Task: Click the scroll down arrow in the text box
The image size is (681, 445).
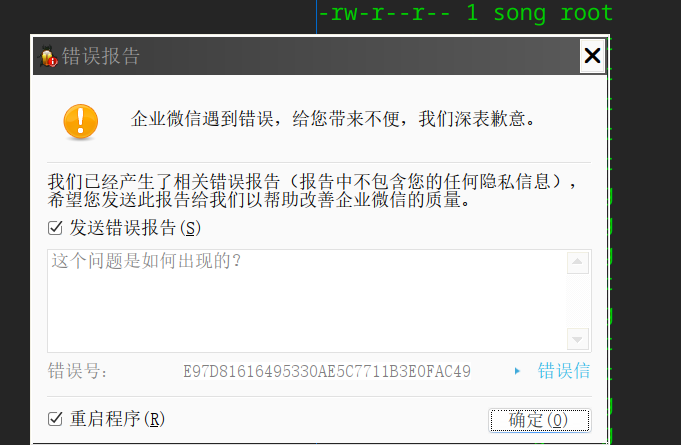Action: [x=578, y=339]
